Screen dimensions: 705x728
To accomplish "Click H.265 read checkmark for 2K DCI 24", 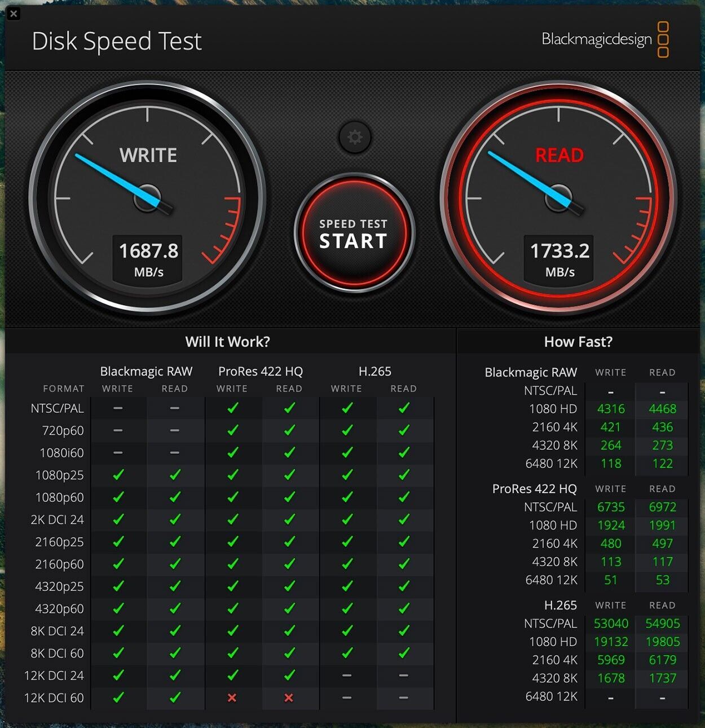I will (404, 519).
